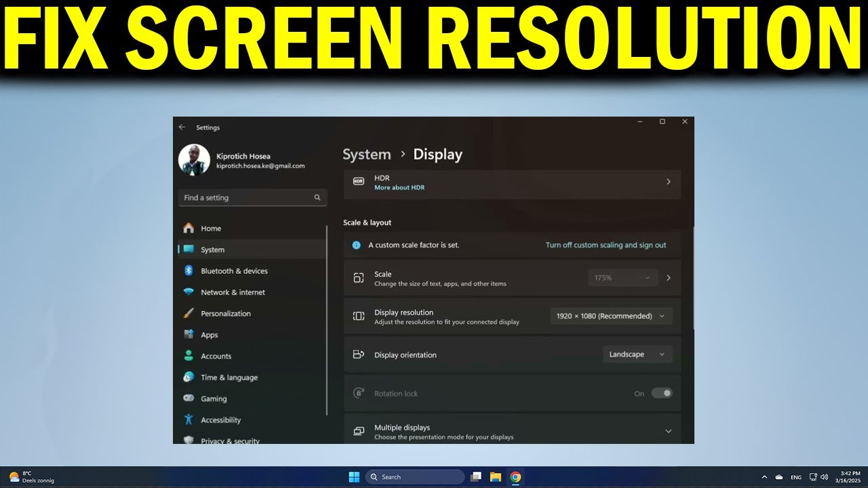Open the Scale row chevron arrow
The width and height of the screenshot is (868, 488).
[668, 278]
